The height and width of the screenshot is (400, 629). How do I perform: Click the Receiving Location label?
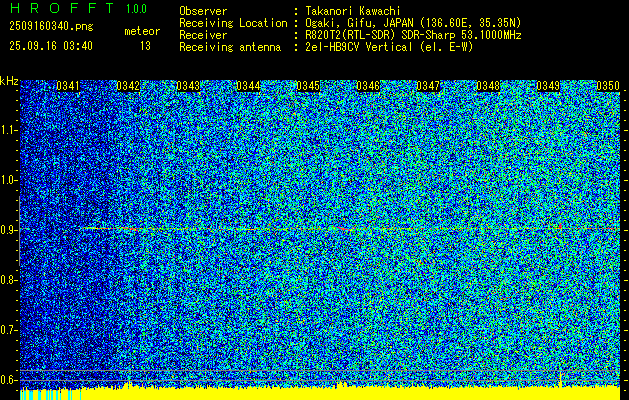pyautogui.click(x=233, y=23)
